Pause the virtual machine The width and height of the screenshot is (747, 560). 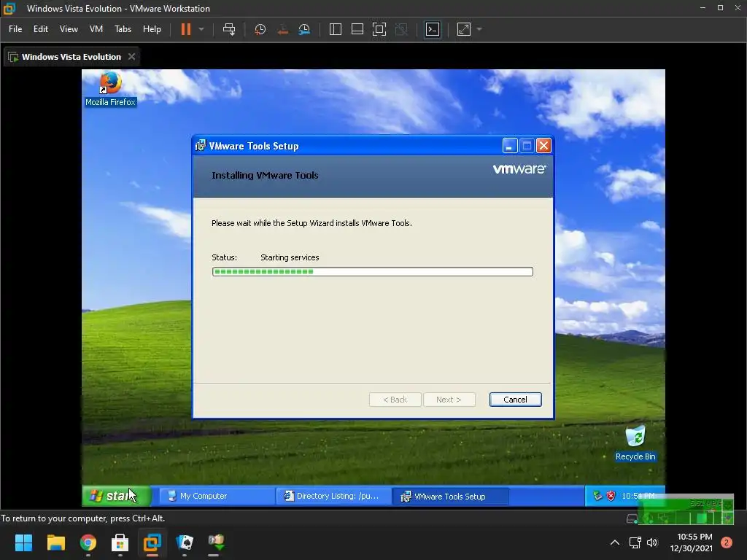(x=186, y=29)
